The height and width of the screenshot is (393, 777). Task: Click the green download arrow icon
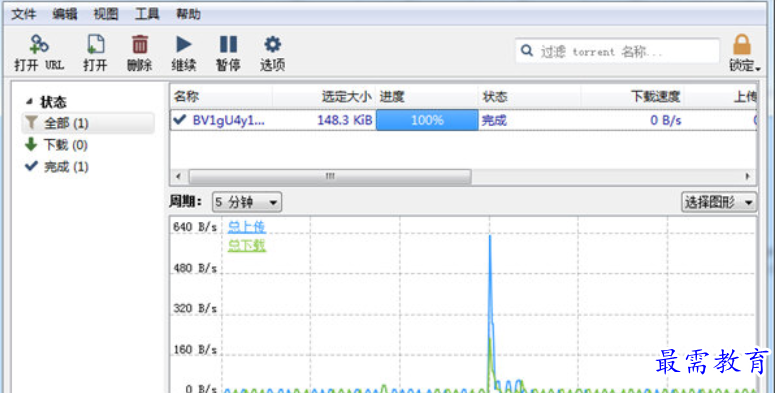pyautogui.click(x=31, y=144)
